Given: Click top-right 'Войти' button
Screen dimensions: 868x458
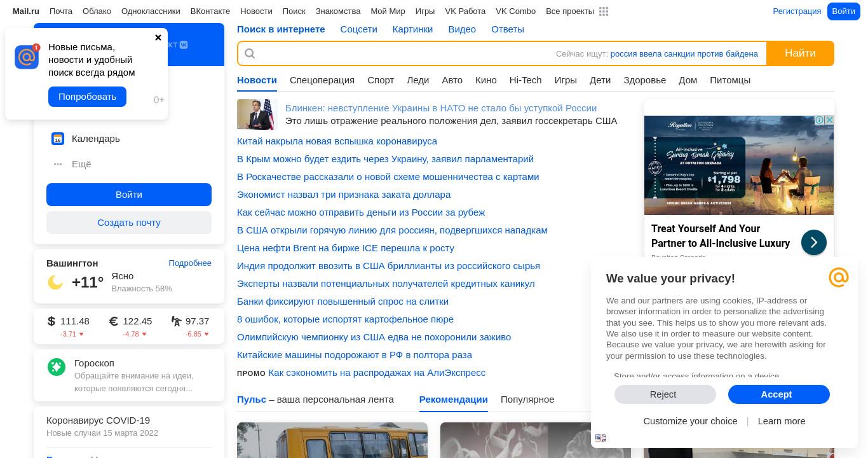Looking at the screenshot, I should (843, 11).
